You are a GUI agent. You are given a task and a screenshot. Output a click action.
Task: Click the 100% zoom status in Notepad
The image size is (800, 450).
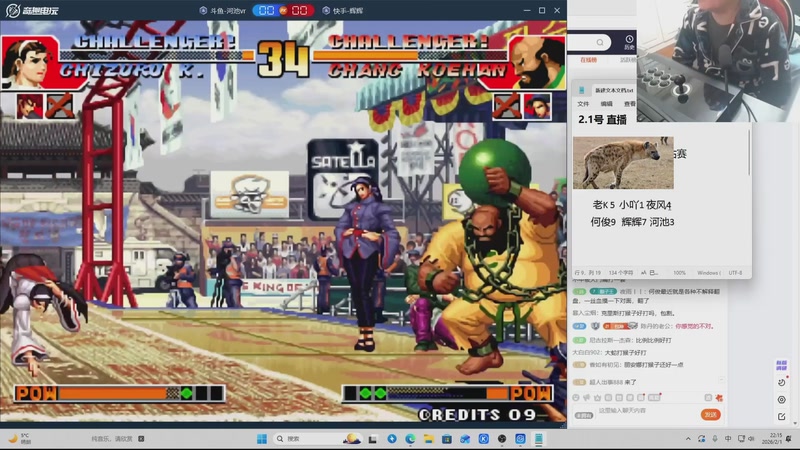(679, 273)
